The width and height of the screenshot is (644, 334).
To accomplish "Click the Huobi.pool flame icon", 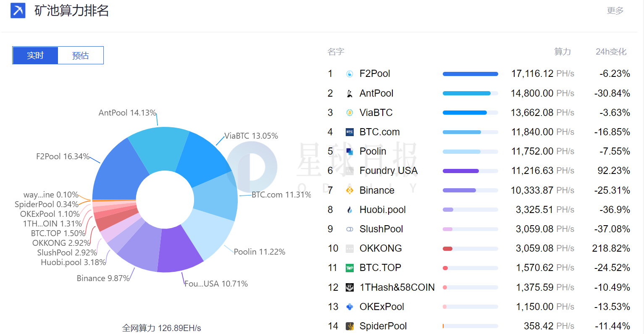I will click(350, 210).
